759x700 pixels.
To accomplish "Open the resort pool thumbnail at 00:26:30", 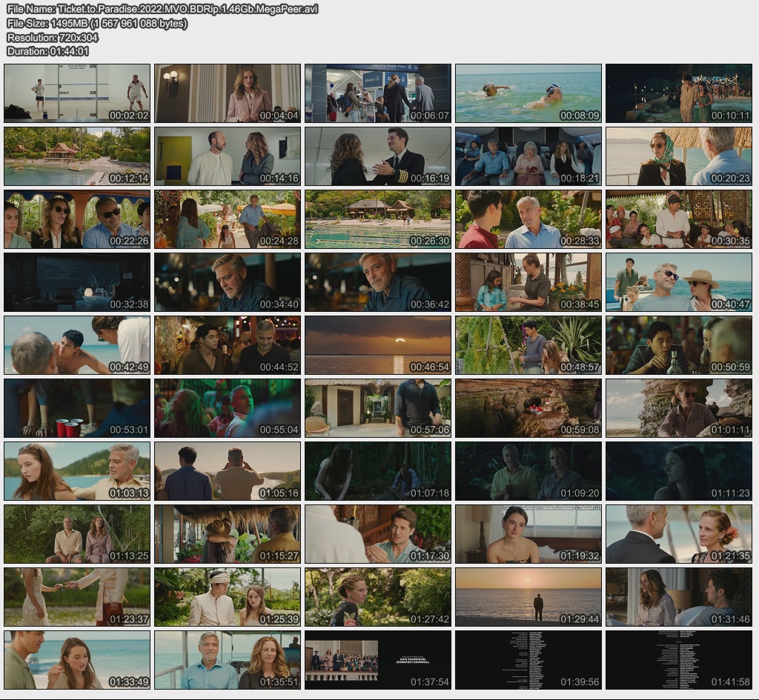I will (x=377, y=219).
